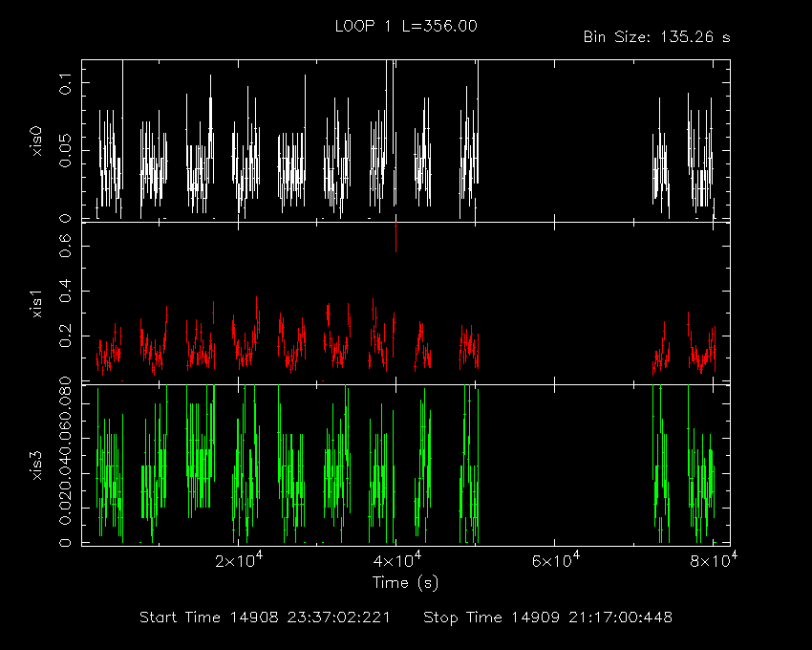Select the '8×10^4' time tick label
Image resolution: width=812 pixels, height=650 pixels.
click(714, 560)
